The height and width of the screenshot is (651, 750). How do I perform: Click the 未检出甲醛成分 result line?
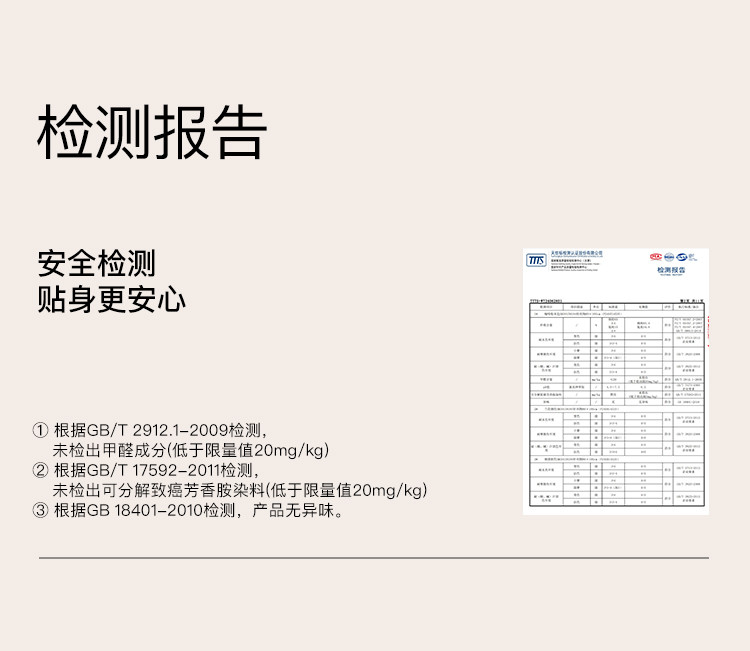tap(190, 451)
